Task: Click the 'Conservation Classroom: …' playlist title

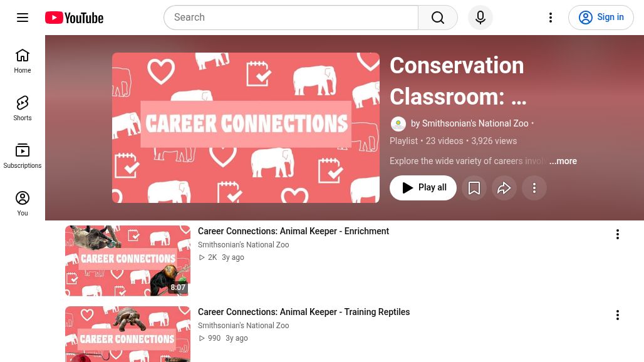Action: point(458,81)
